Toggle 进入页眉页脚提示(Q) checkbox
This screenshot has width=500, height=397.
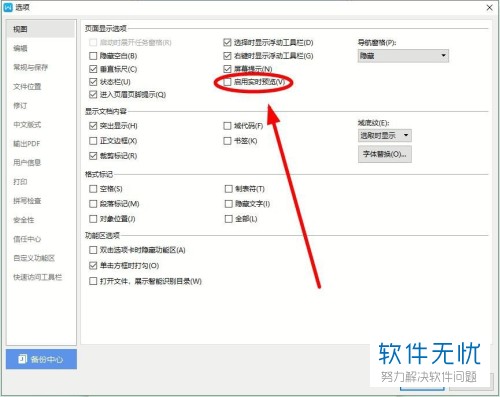[93, 95]
